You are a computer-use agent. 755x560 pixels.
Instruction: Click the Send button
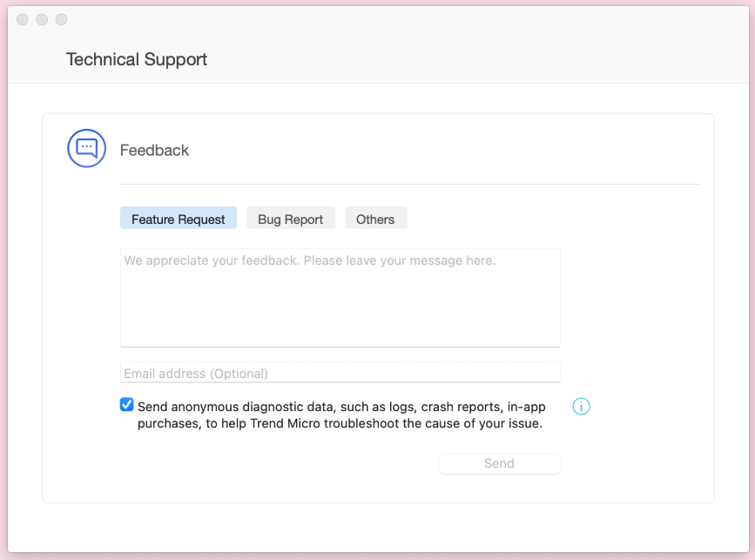(x=499, y=463)
